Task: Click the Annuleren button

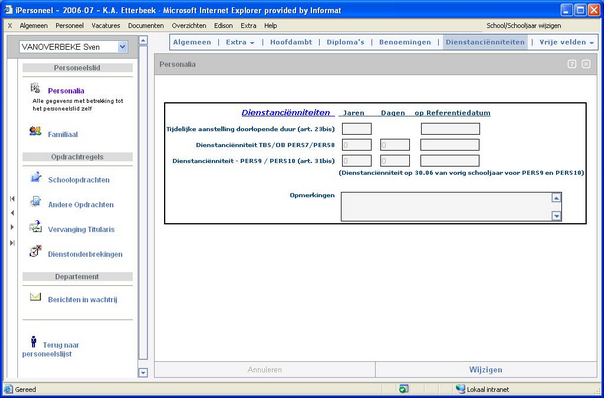Action: [265, 370]
